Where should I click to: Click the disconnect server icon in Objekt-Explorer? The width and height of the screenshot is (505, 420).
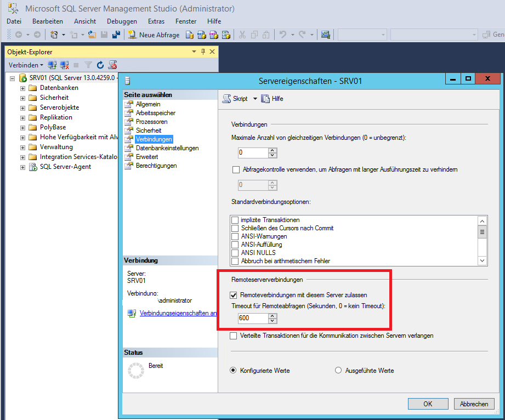(65, 65)
